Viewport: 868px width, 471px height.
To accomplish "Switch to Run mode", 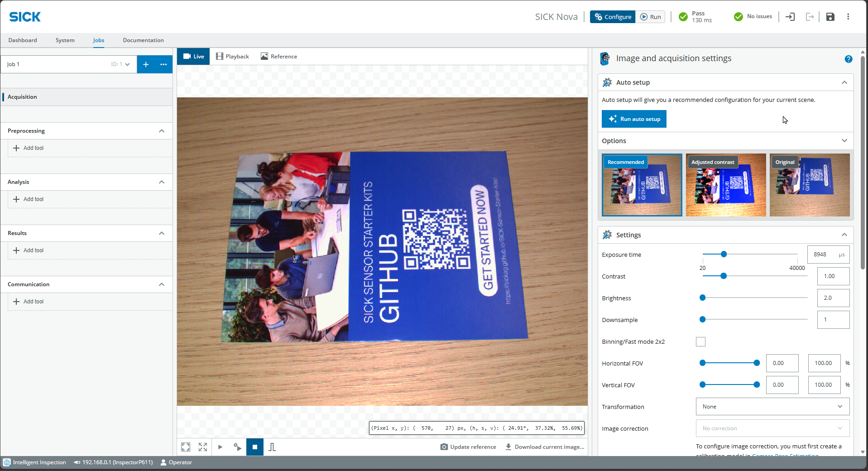I will coord(650,17).
